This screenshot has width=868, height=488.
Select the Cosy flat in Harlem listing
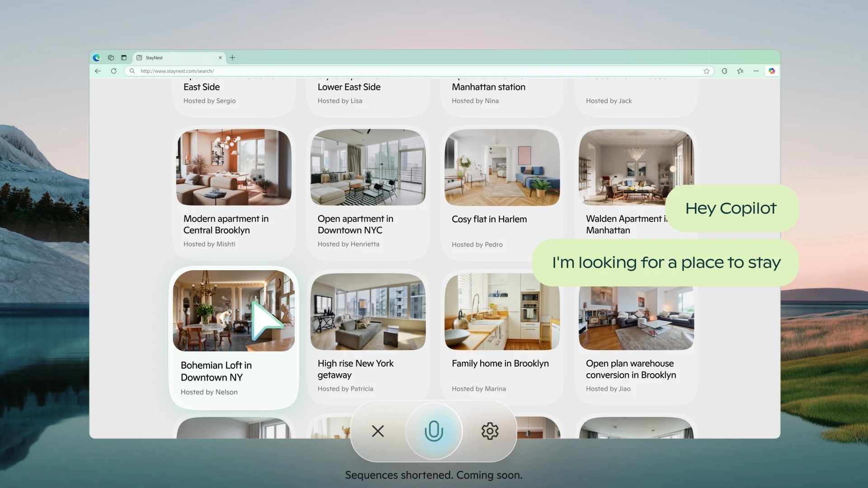[x=502, y=188]
